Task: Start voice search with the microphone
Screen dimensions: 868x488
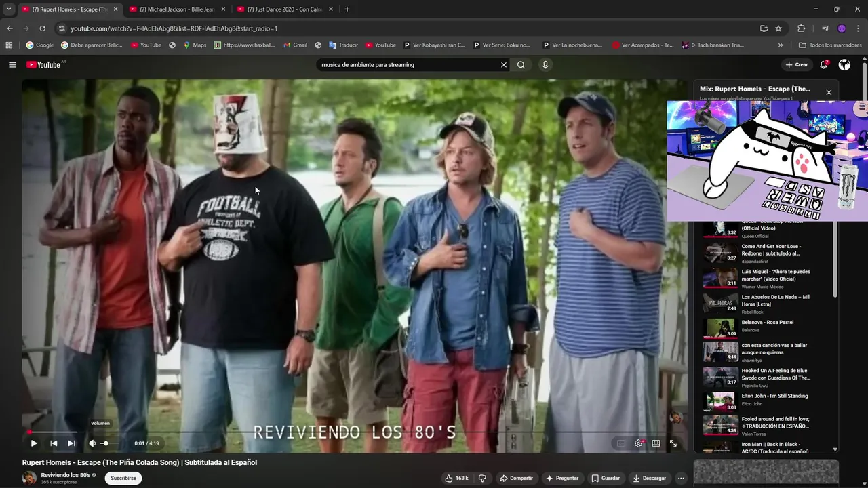Action: tap(545, 65)
